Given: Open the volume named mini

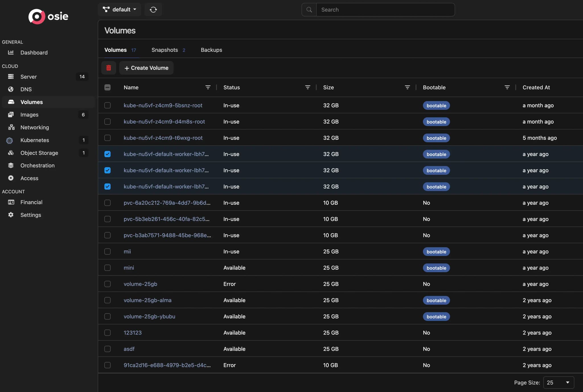Looking at the screenshot, I should [129, 268].
